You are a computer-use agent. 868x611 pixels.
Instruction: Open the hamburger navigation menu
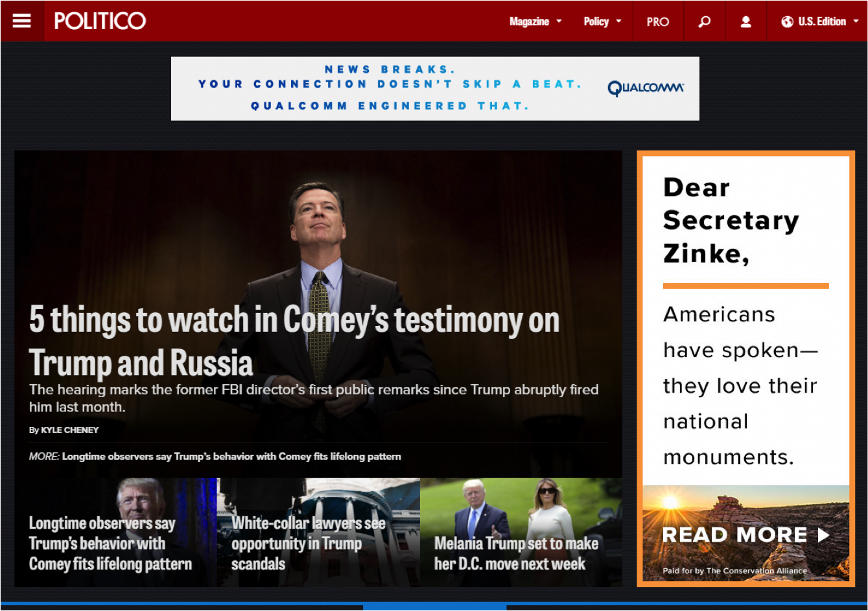pyautogui.click(x=22, y=21)
